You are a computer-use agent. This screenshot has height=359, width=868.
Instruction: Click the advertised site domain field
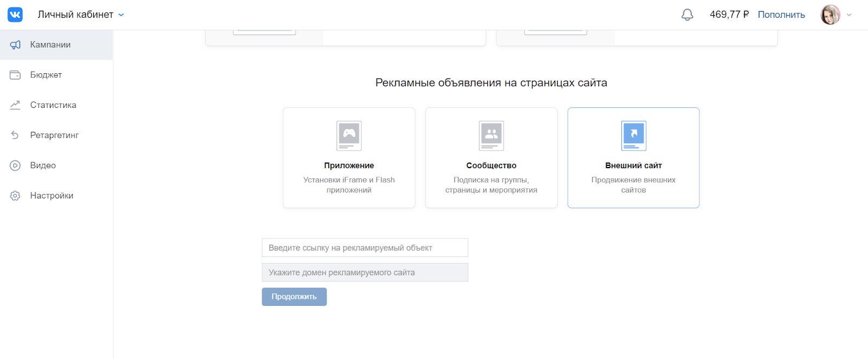[x=365, y=273]
